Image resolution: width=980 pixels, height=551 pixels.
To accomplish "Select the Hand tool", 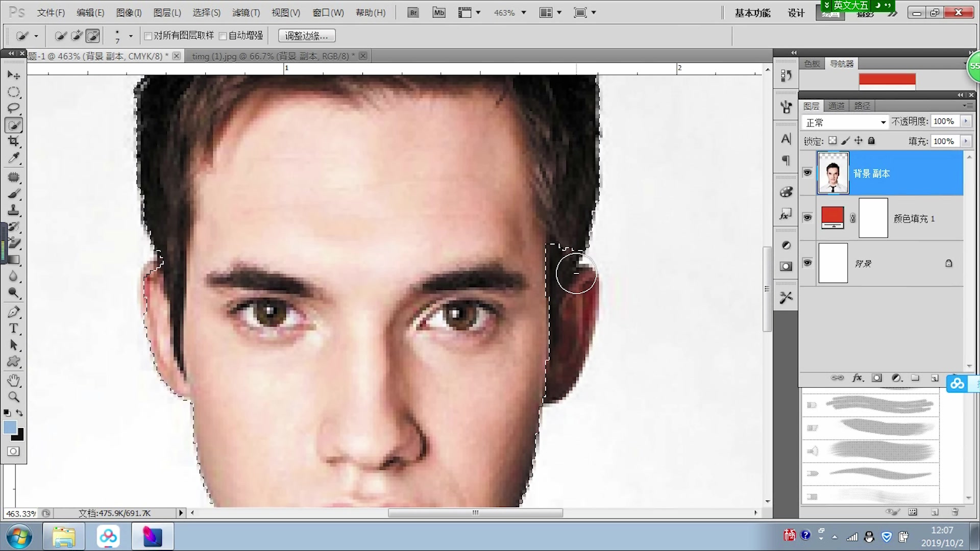I will point(14,380).
